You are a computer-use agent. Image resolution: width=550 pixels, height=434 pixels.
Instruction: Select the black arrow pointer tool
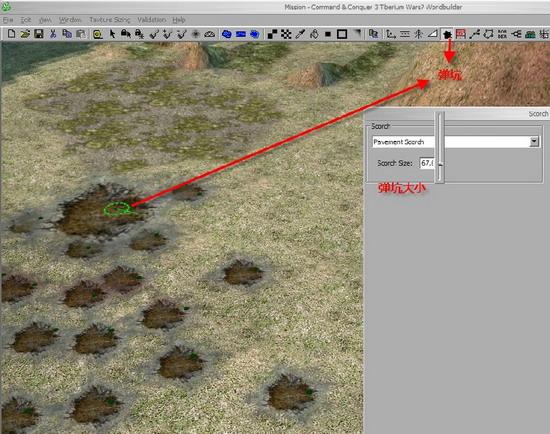pos(112,34)
